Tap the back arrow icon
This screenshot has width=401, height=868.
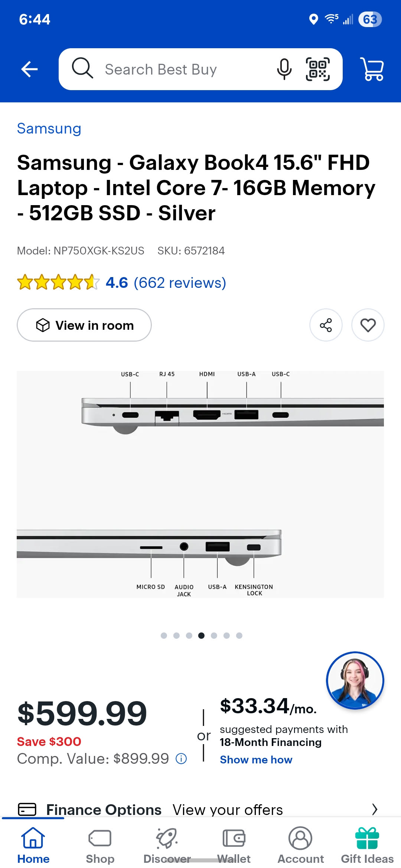(30, 69)
